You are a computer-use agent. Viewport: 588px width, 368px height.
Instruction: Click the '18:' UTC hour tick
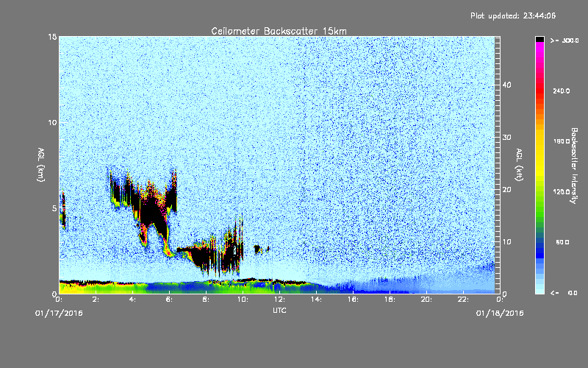click(390, 300)
